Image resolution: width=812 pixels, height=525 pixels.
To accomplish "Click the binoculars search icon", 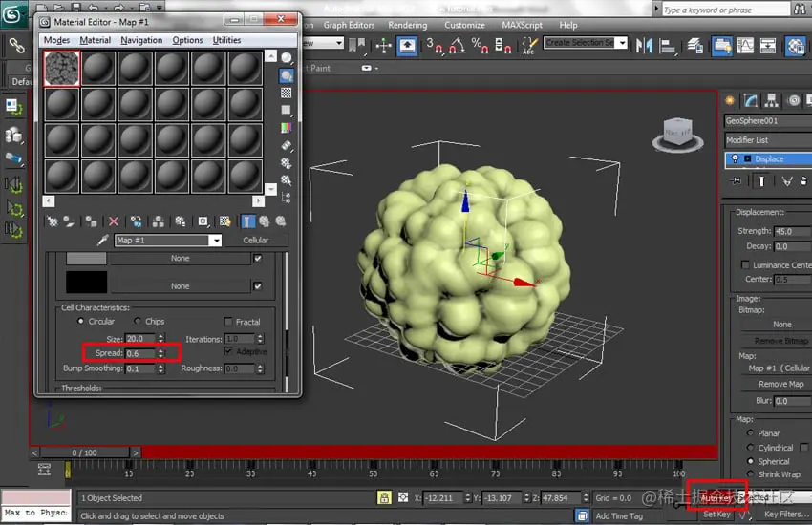I will (x=800, y=9).
